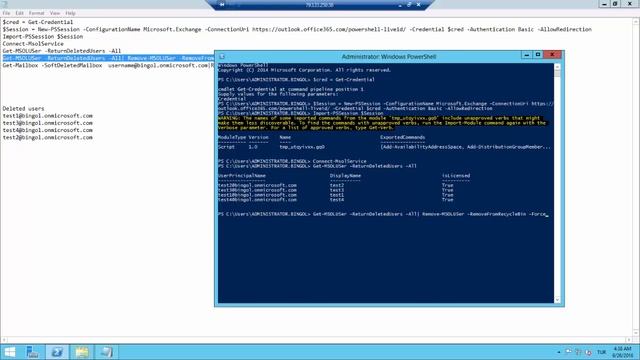Viewport: 640px width, 360px height.
Task: Pin the remote desktop connection bar
Action: [222, 4]
